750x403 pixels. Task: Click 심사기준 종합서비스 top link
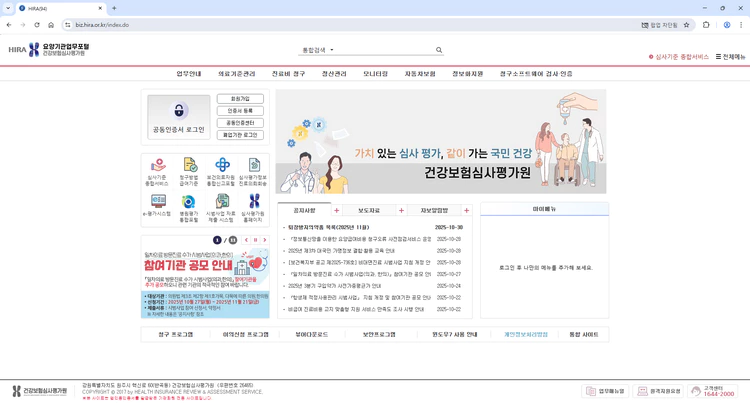coord(679,56)
